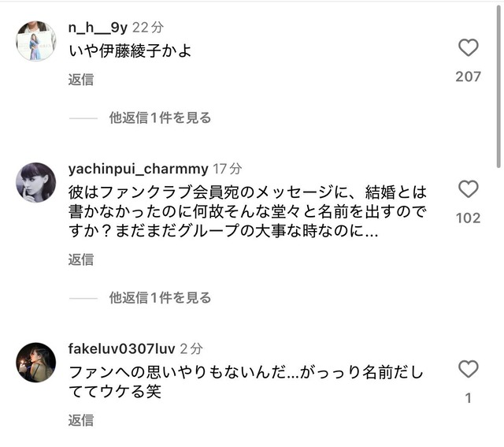Click the 207 like count
This screenshot has width=504, height=447.
click(469, 76)
